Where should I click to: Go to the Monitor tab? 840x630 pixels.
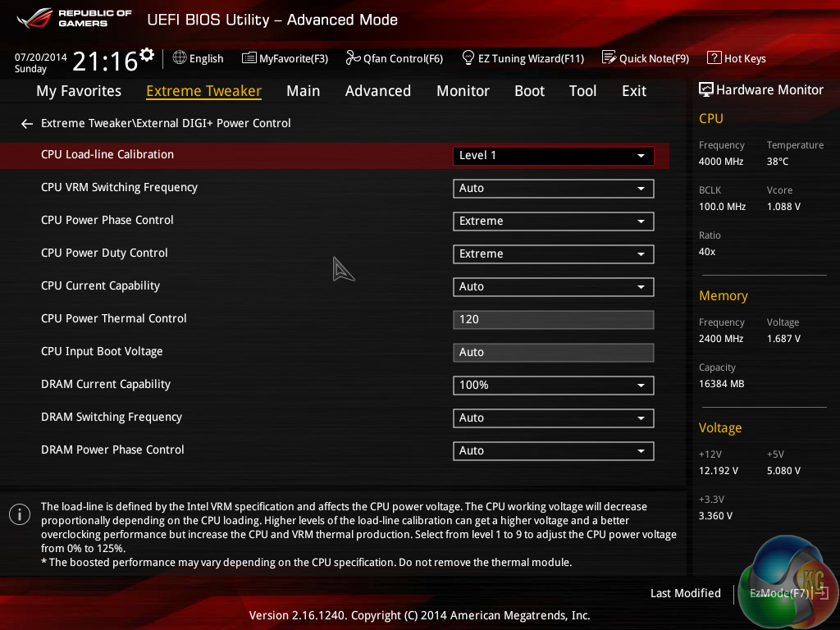click(x=463, y=91)
